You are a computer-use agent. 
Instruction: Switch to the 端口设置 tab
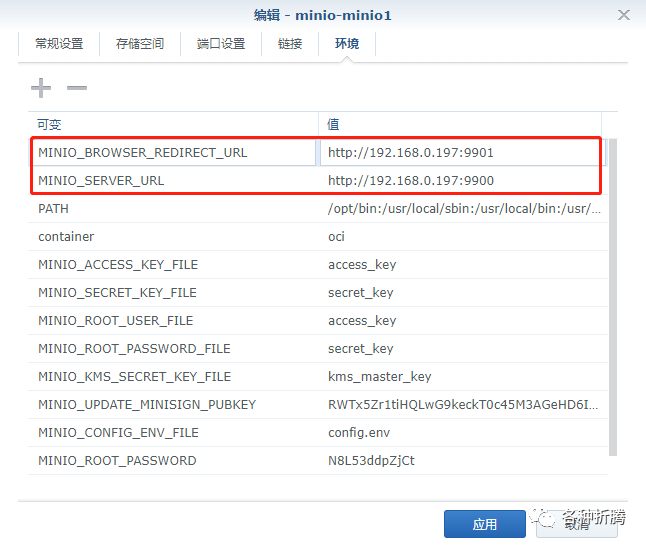[221, 43]
